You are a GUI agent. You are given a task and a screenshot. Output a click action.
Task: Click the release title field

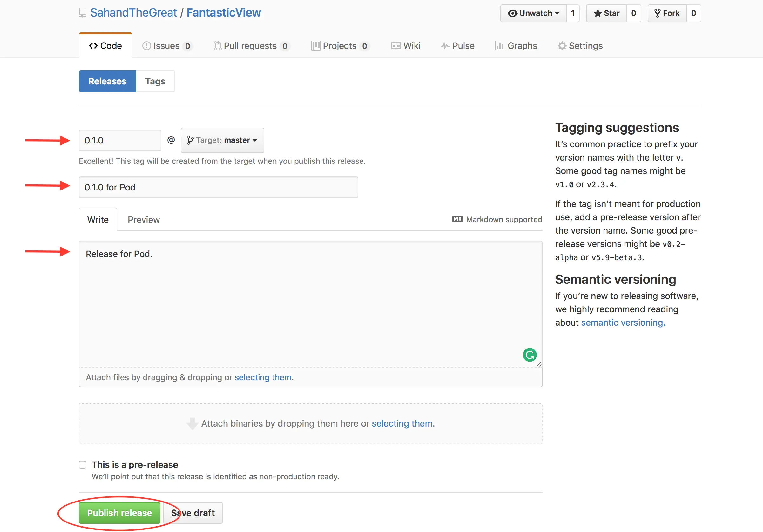click(x=218, y=187)
